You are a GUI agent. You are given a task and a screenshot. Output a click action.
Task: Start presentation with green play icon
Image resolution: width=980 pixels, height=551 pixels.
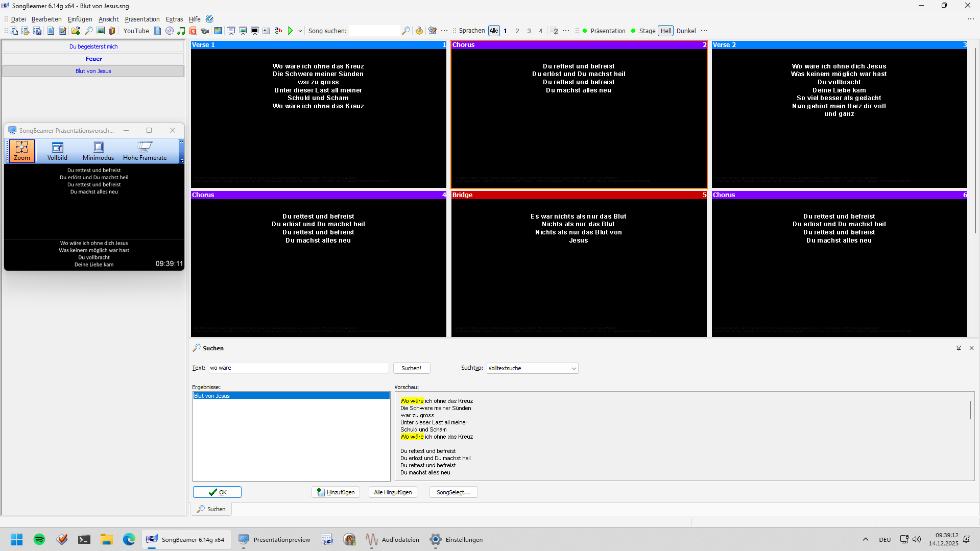(290, 31)
